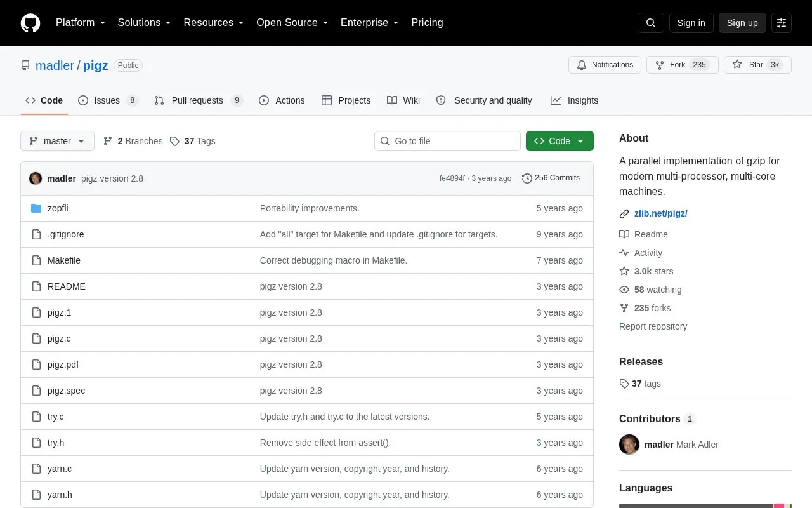This screenshot has width=812, height=508.
Task: Click the Readme book icon in About
Action: pyautogui.click(x=624, y=234)
